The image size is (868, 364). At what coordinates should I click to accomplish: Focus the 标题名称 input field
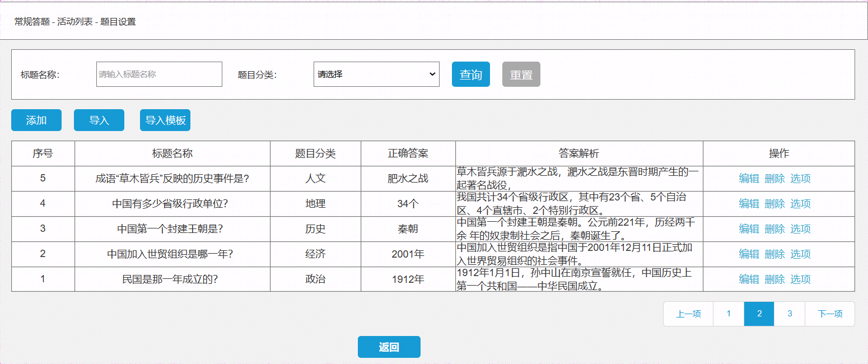pos(159,74)
